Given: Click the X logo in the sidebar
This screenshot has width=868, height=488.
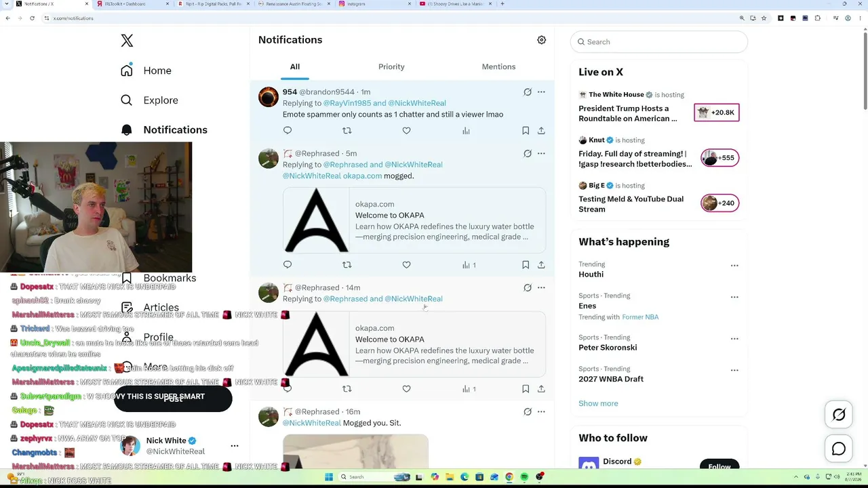Looking at the screenshot, I should point(127,41).
